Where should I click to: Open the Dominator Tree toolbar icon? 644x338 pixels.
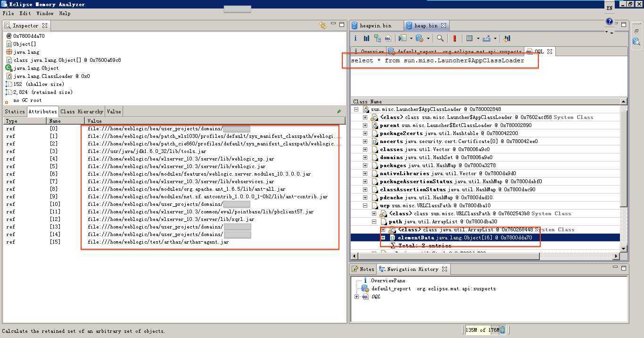click(x=377, y=38)
